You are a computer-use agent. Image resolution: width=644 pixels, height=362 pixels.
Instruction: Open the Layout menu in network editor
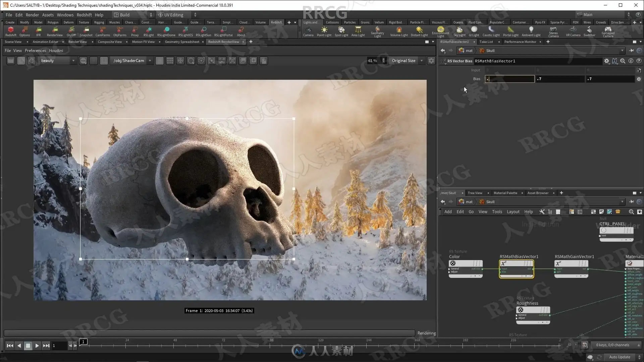coord(513,212)
